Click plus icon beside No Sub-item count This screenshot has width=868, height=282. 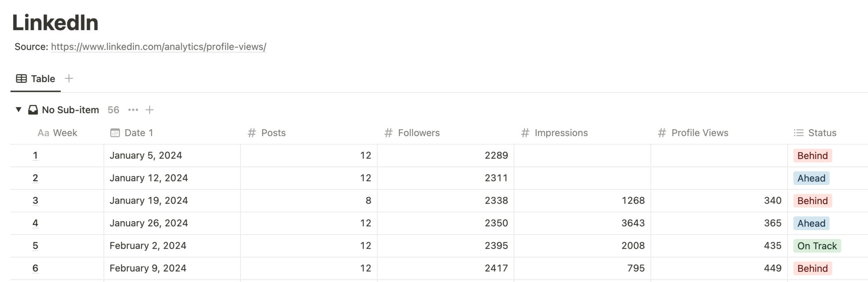pyautogui.click(x=150, y=110)
